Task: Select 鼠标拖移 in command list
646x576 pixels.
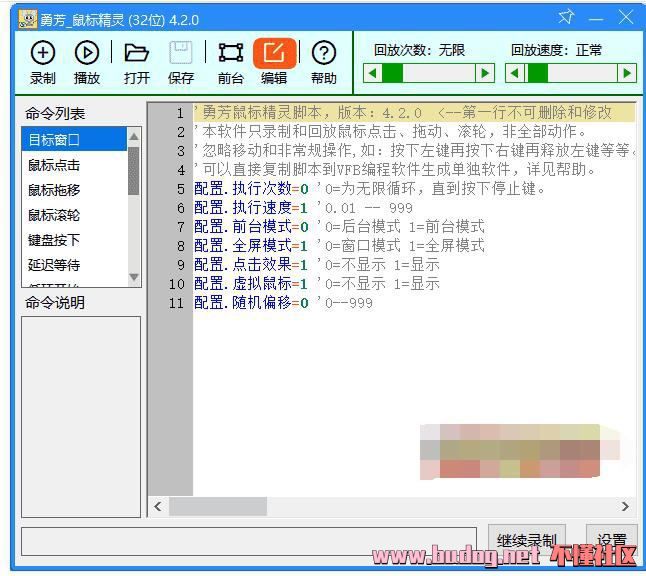Action: (74, 190)
